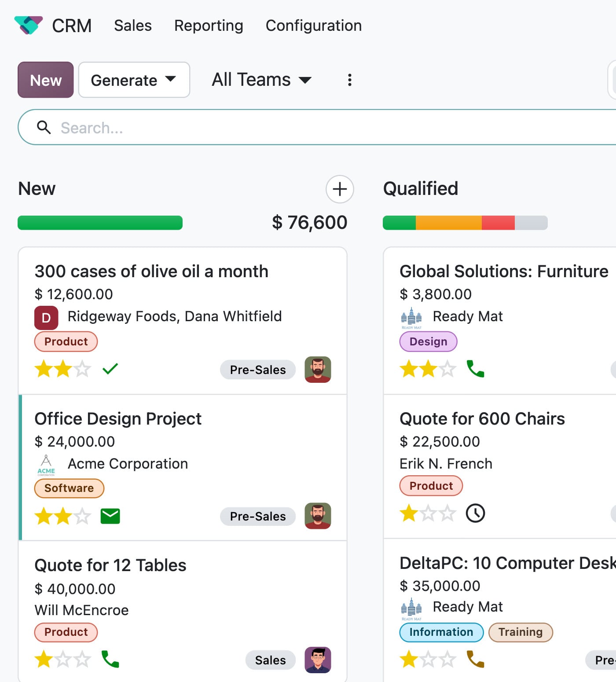Click green segment of Qualified progress bar
616x682 pixels.
[399, 223]
